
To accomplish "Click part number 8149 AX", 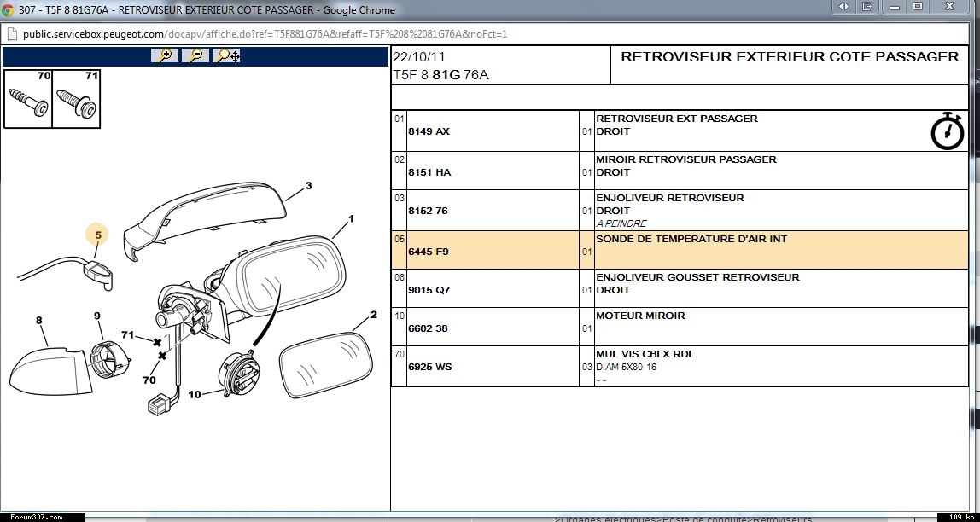I will (429, 131).
